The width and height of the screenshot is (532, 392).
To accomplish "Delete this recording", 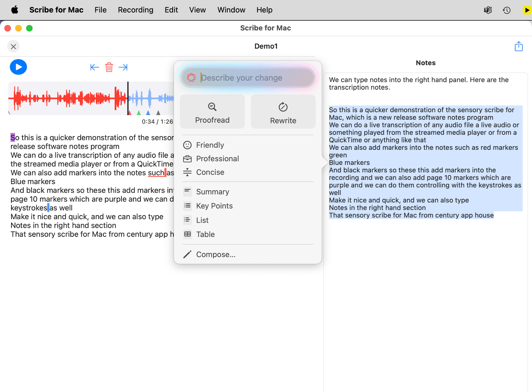I will click(109, 67).
